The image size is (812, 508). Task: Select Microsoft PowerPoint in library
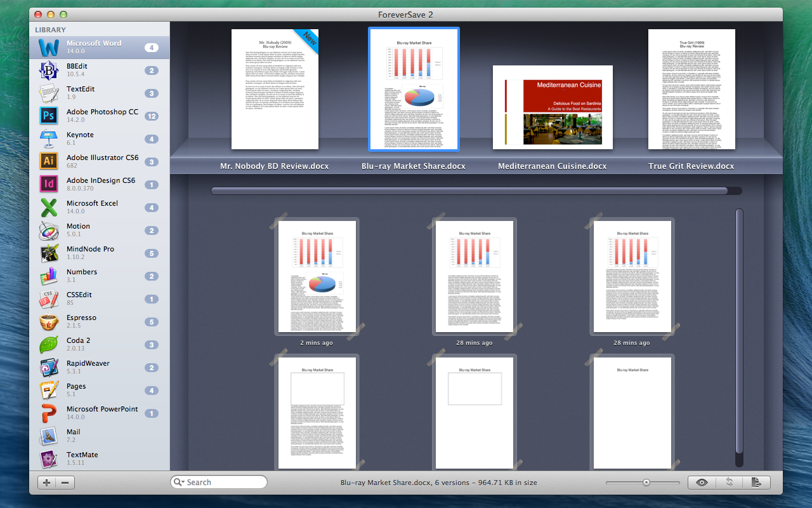pyautogui.click(x=100, y=413)
